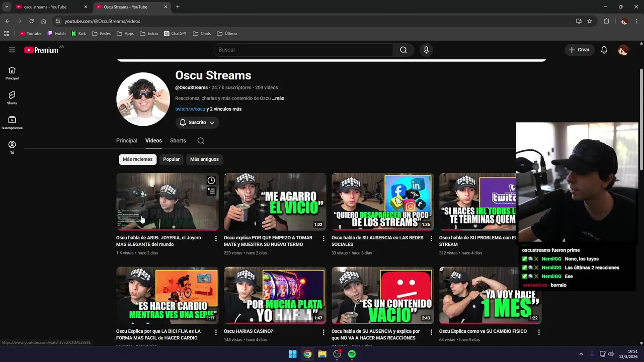Open the account avatar menu
Viewport: 644px width, 362px height.
(623, 50)
